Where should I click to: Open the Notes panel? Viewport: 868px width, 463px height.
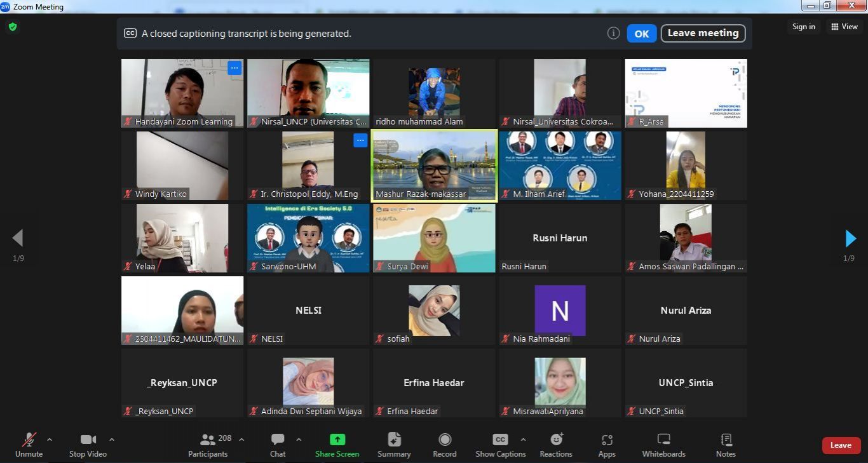click(726, 445)
